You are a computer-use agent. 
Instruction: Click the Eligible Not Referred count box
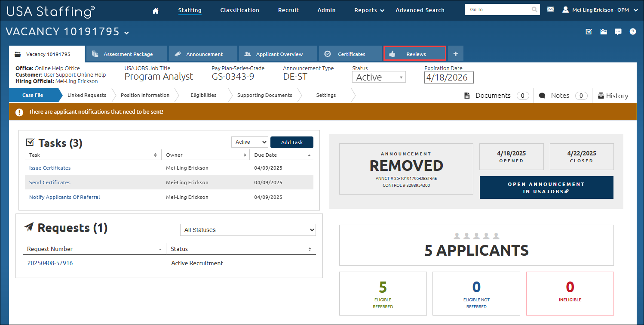(x=476, y=294)
